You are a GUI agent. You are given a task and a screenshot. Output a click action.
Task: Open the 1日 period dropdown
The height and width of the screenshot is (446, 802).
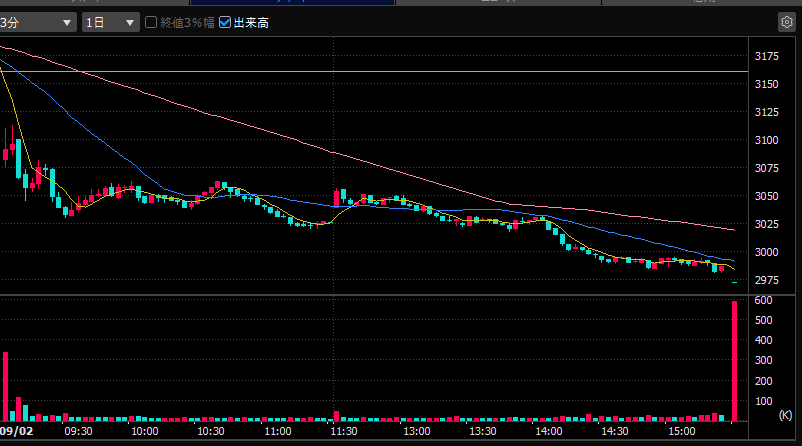(x=110, y=23)
